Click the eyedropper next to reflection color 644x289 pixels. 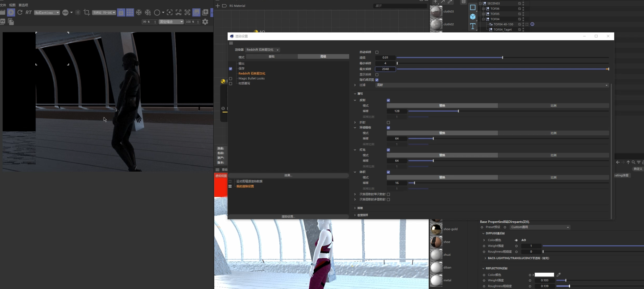pyautogui.click(x=559, y=275)
